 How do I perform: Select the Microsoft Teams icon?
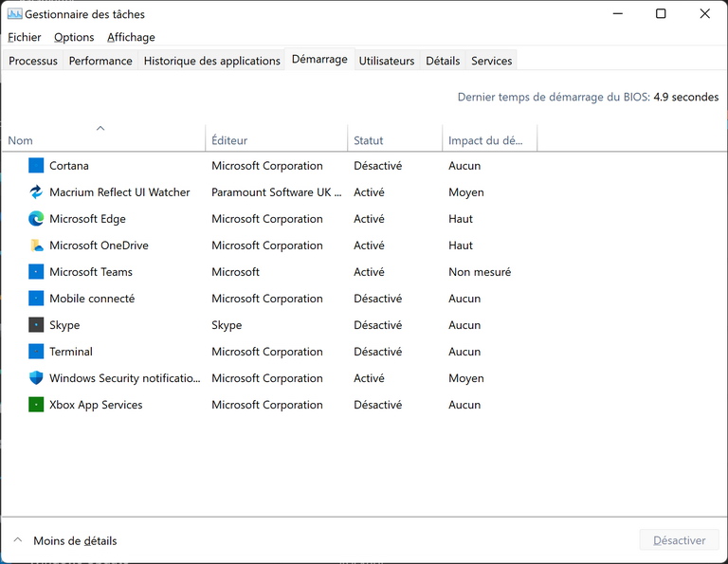[36, 272]
